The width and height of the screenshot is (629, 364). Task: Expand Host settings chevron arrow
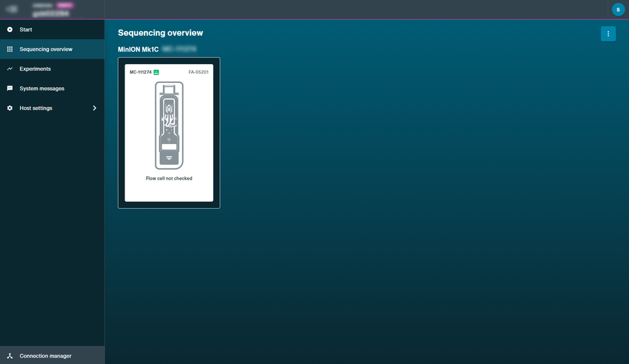click(94, 108)
